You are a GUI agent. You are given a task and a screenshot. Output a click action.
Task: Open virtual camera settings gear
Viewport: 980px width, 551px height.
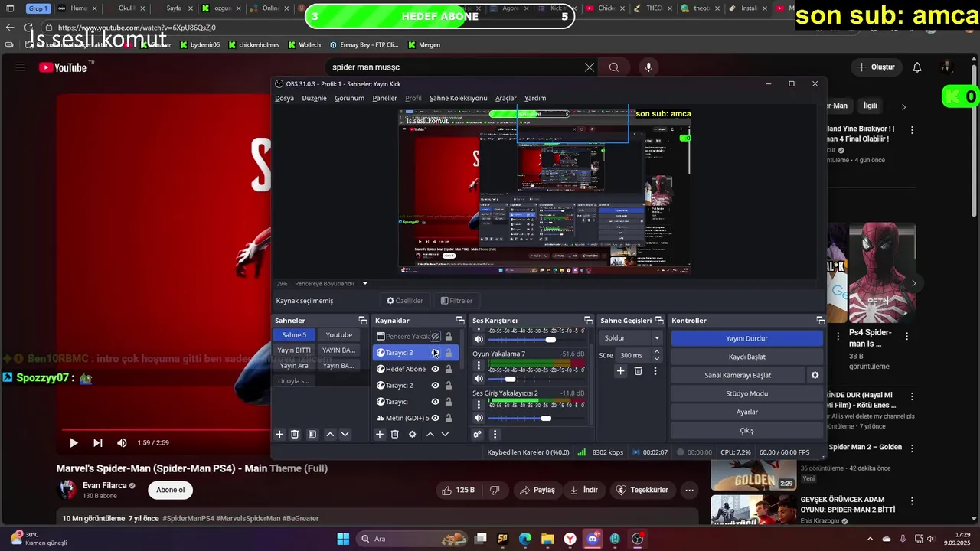(x=815, y=375)
